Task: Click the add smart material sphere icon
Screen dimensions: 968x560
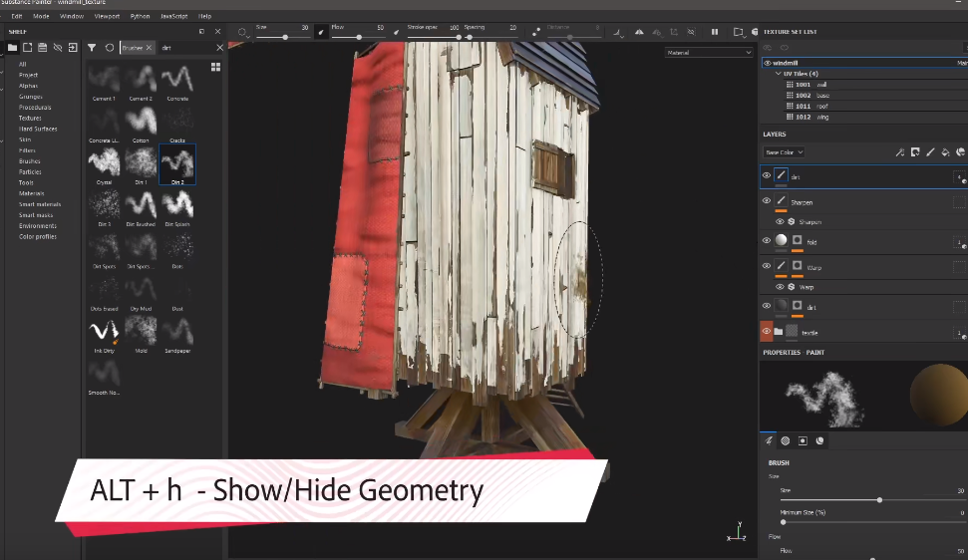Action: (x=961, y=152)
